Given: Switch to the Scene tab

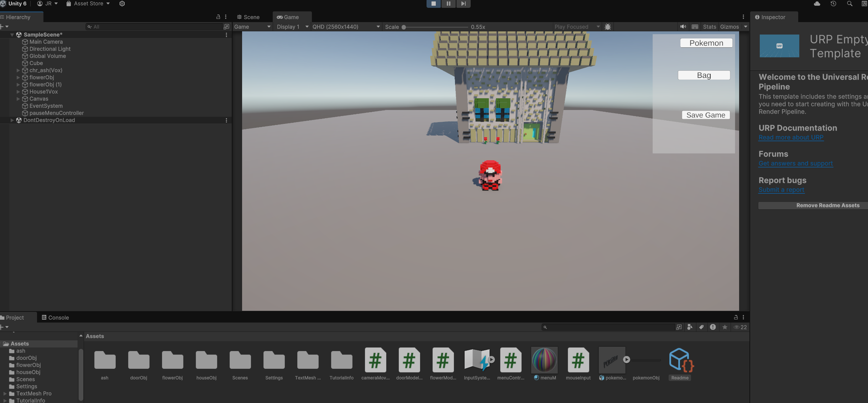Looking at the screenshot, I should pyautogui.click(x=249, y=17).
